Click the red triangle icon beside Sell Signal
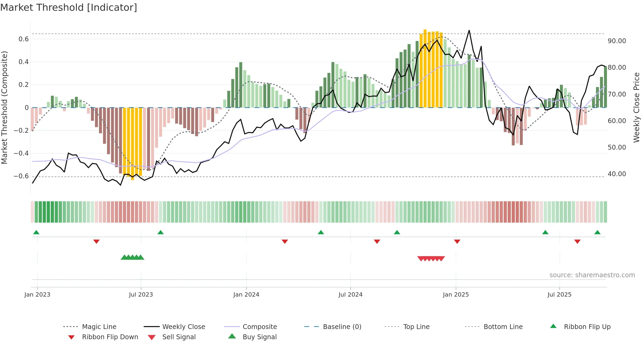 pyautogui.click(x=152, y=337)
